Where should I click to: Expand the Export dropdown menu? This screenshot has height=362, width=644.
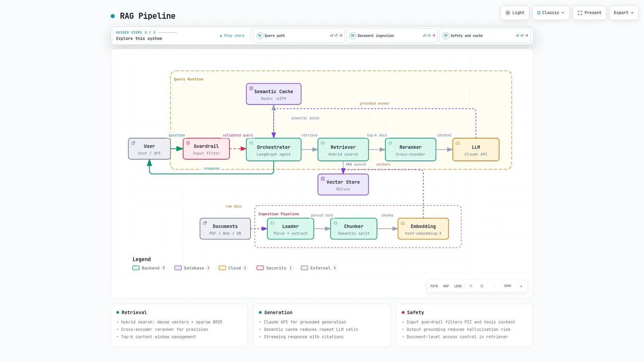[x=623, y=13]
